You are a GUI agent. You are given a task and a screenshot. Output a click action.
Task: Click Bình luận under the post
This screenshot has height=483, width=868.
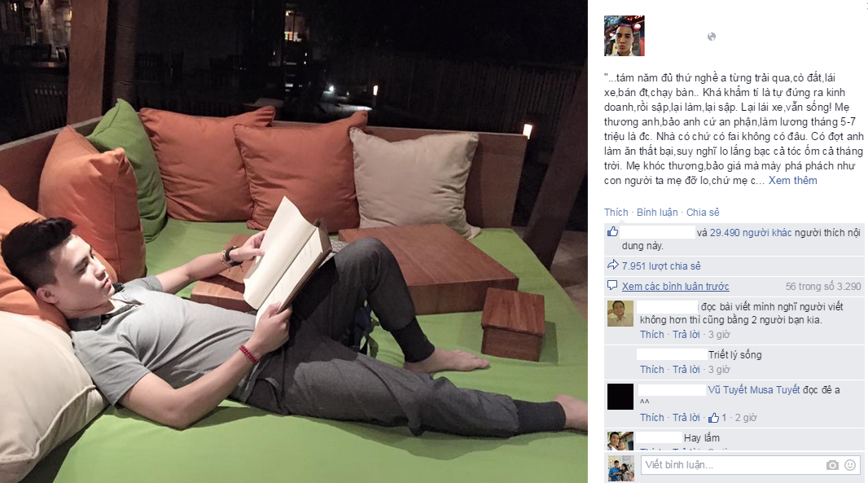[x=657, y=212]
